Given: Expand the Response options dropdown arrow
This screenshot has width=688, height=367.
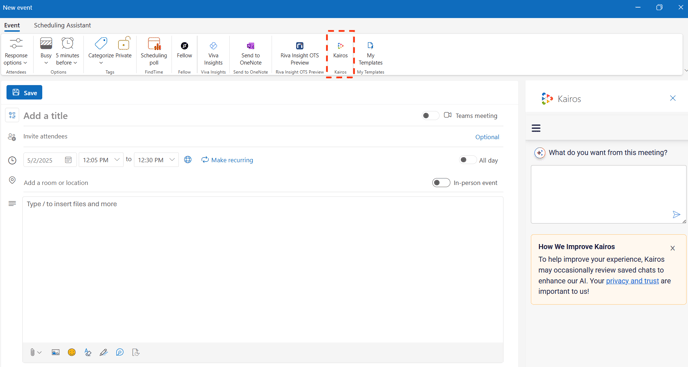Looking at the screenshot, I should click(x=25, y=63).
